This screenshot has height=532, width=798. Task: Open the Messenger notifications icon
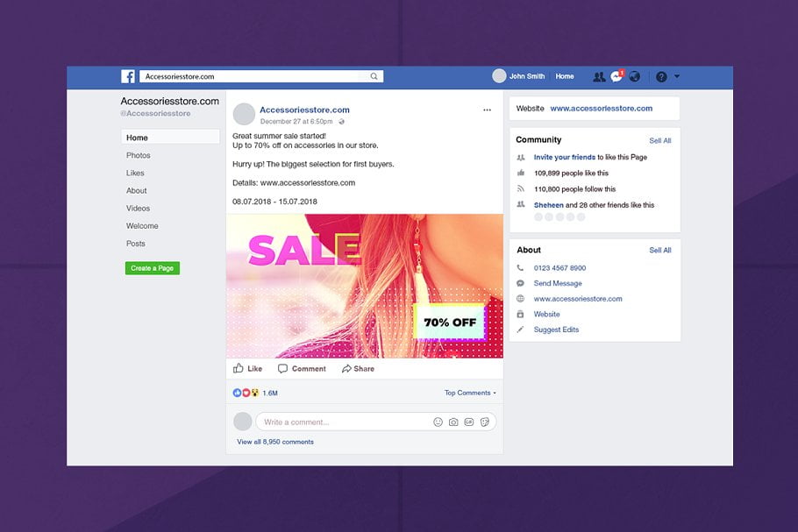click(x=616, y=77)
